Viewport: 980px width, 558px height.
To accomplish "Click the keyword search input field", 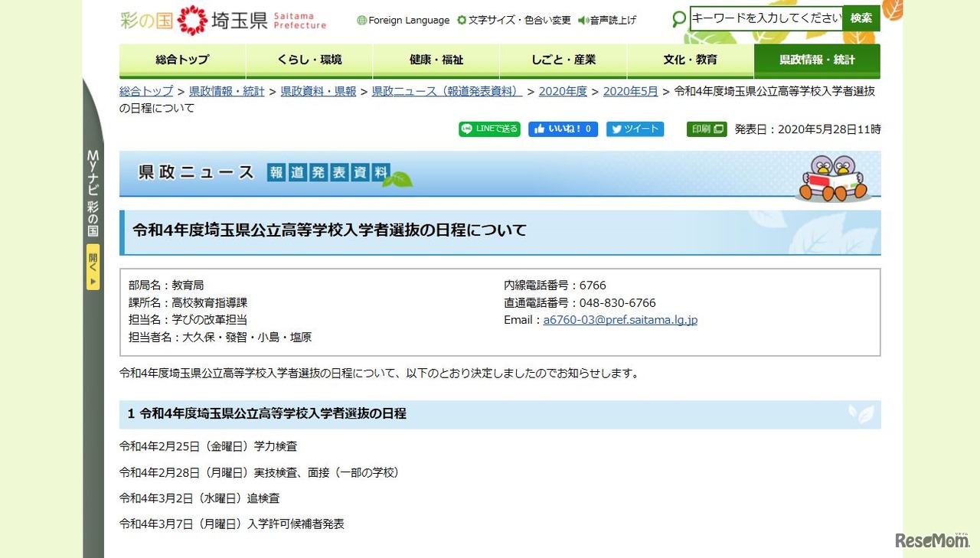I will tap(764, 17).
